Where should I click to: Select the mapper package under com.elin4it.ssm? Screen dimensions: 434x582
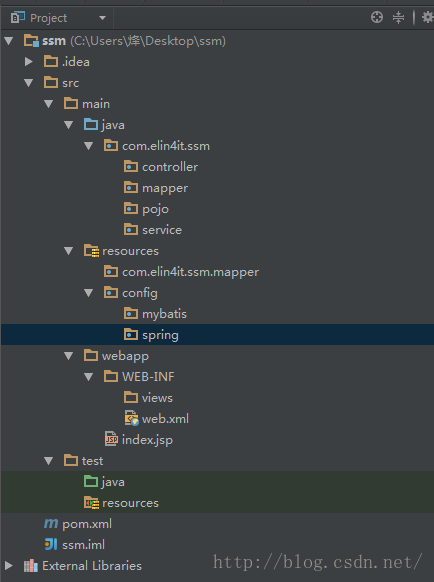pyautogui.click(x=165, y=188)
